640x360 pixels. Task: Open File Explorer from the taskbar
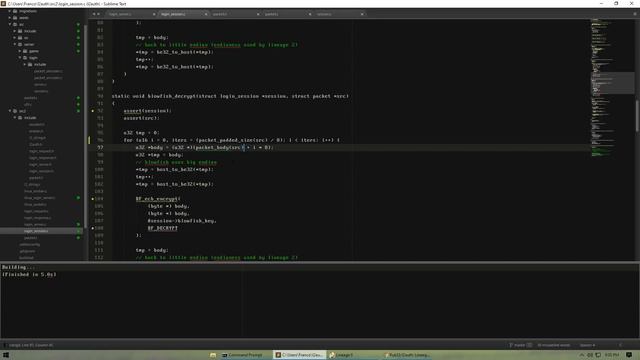click(213, 355)
